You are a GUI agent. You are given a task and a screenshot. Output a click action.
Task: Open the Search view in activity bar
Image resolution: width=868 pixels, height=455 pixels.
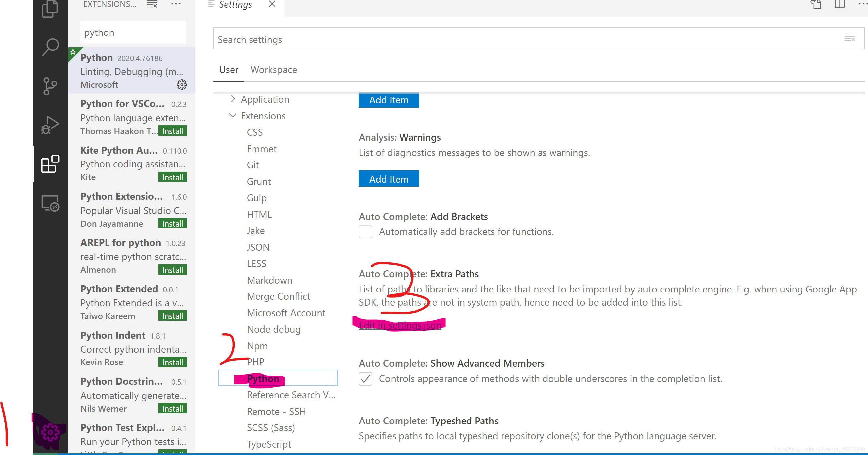[x=50, y=47]
